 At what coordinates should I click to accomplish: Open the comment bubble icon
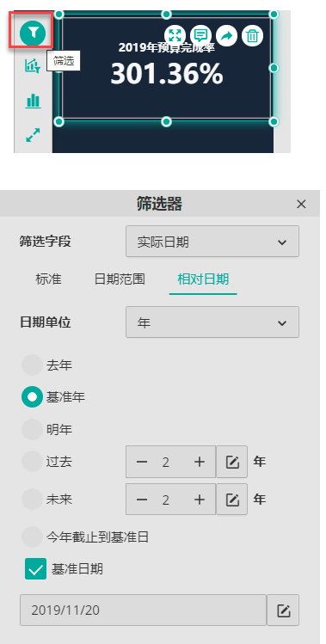click(200, 36)
